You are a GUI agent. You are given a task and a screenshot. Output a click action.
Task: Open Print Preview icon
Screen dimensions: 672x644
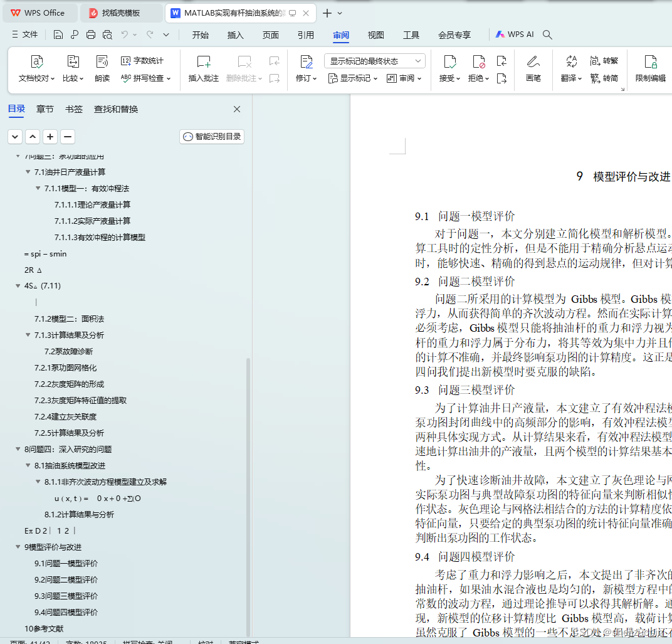[107, 34]
